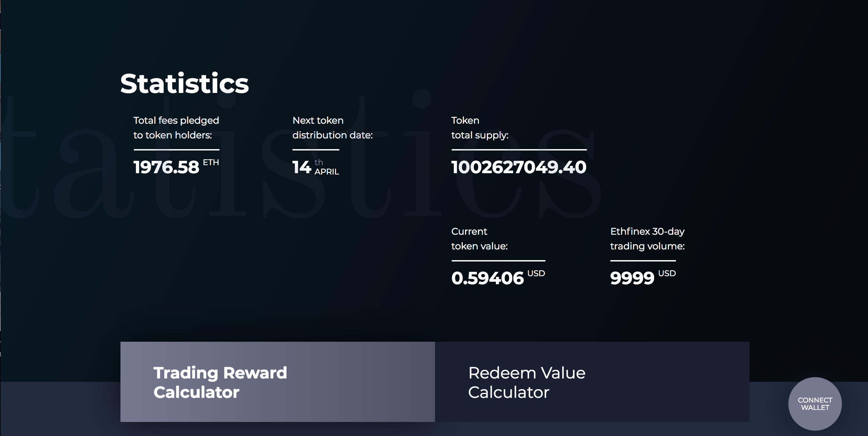Screen dimensions: 868x436
Task: Click the divider line under Current token value
Action: click(x=498, y=260)
